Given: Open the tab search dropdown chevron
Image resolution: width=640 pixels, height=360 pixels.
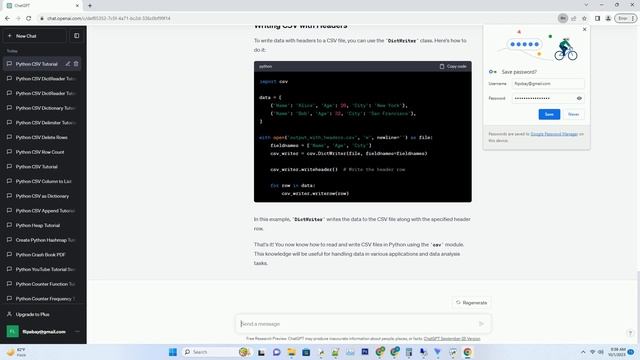Looking at the screenshot, I should click(x=586, y=5).
